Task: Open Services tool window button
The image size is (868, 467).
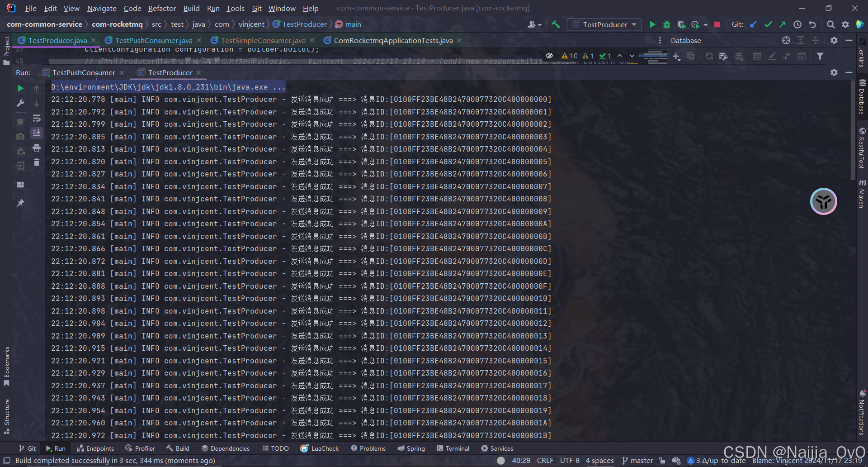Action: 497,448
